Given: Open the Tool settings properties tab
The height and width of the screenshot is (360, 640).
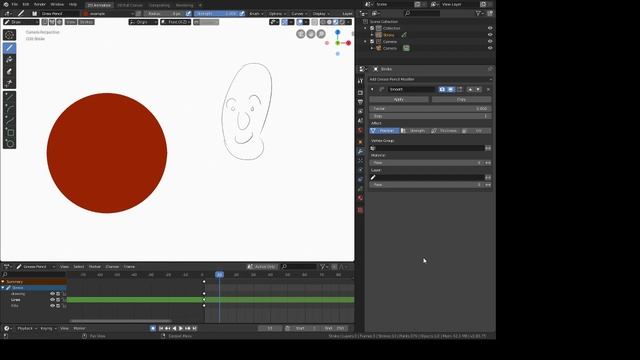Looking at the screenshot, I should (x=360, y=81).
